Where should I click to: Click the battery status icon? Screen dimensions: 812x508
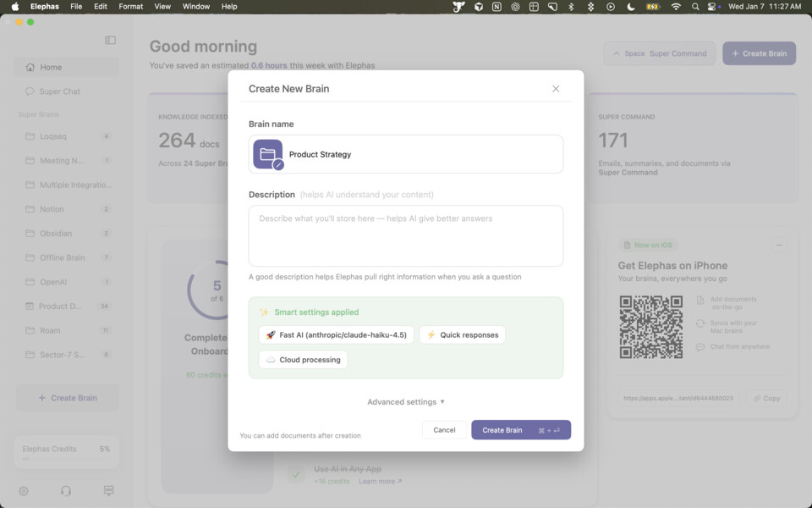pos(653,7)
